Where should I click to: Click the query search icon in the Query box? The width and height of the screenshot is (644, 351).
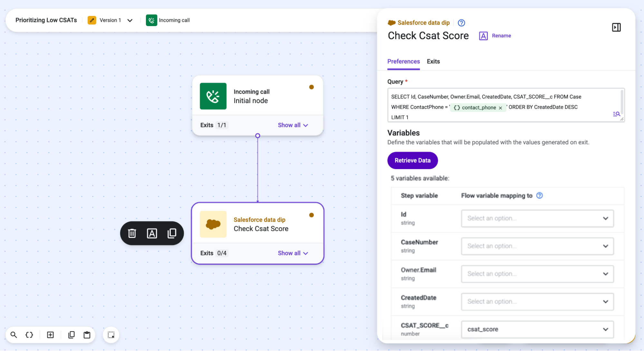point(616,114)
